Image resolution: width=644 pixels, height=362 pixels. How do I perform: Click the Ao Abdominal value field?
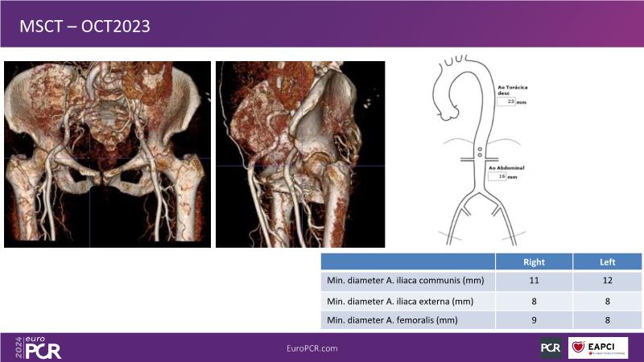point(497,175)
